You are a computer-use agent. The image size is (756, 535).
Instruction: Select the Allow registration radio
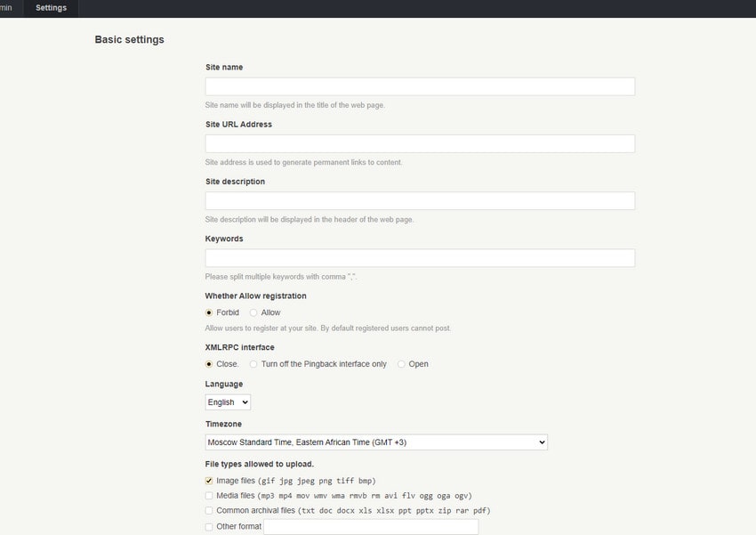coord(253,313)
